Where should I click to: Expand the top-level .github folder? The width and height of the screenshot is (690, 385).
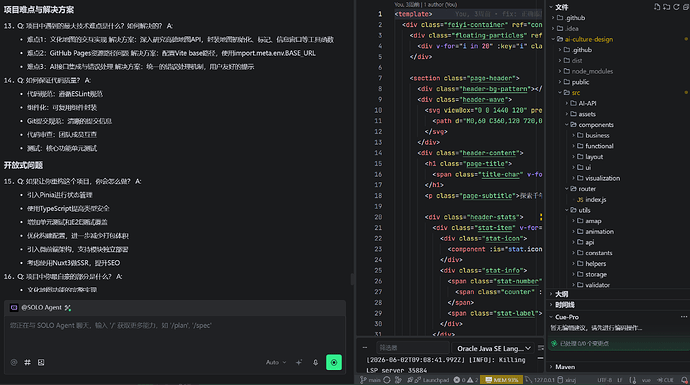pos(618,18)
